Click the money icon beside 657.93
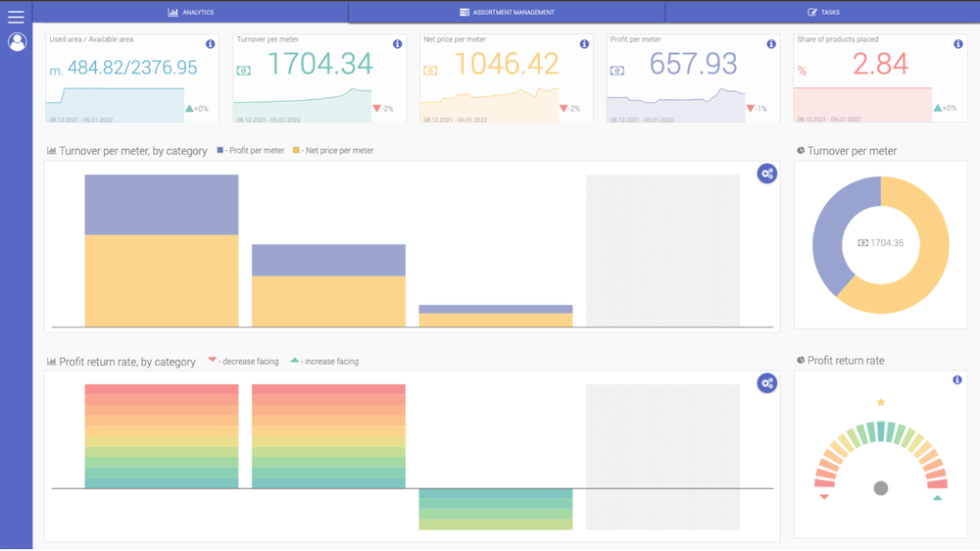The image size is (980, 551). pos(616,71)
